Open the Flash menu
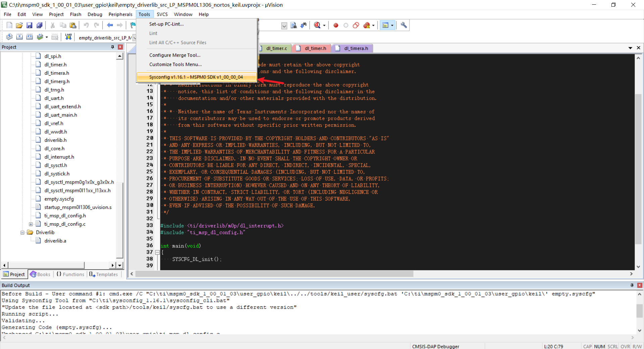 click(75, 14)
